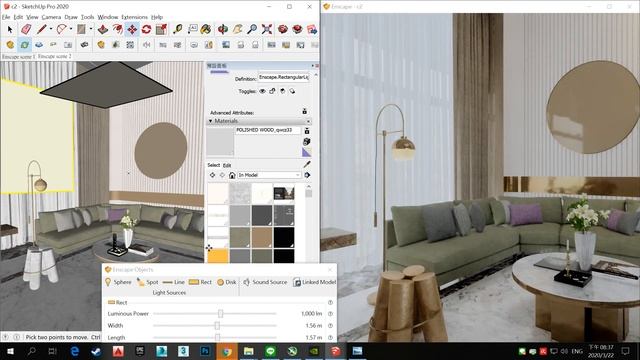
Task: Toggle the Cast Shadows icon
Action: (x=292, y=91)
